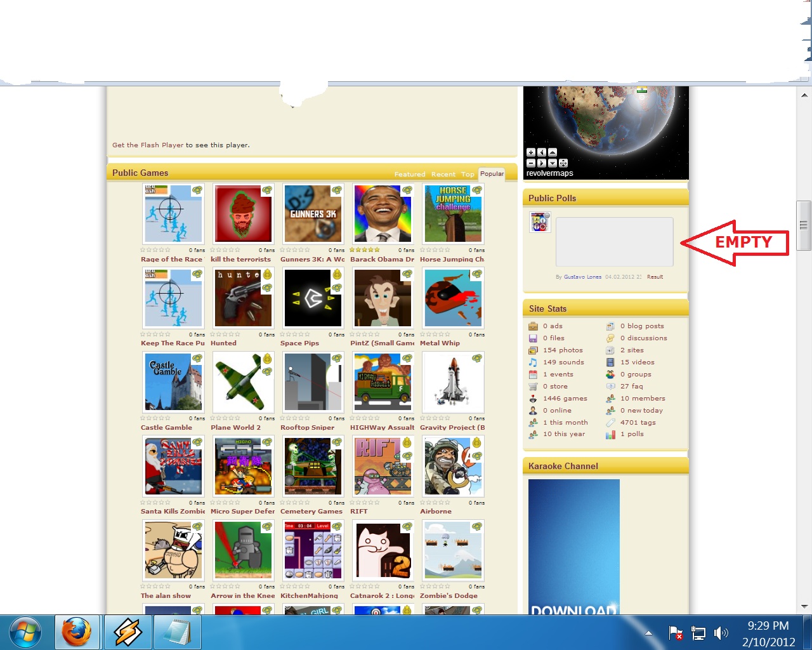
Task: Click the games joystick icon
Action: tap(533, 399)
